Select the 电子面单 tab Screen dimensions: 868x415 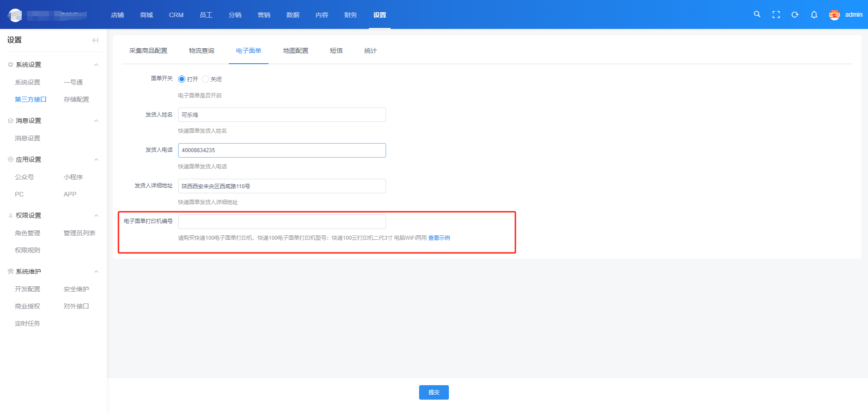point(249,51)
